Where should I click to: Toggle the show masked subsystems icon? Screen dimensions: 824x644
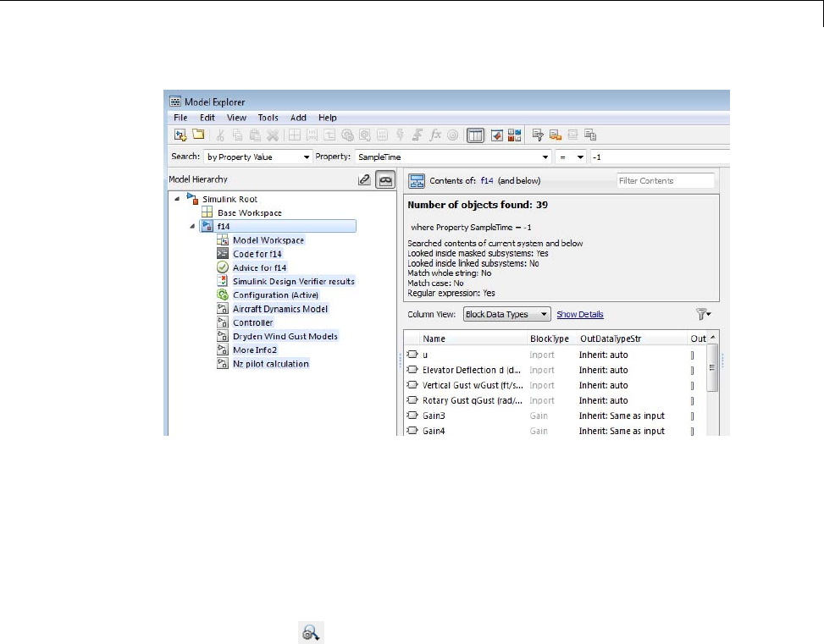coord(385,179)
